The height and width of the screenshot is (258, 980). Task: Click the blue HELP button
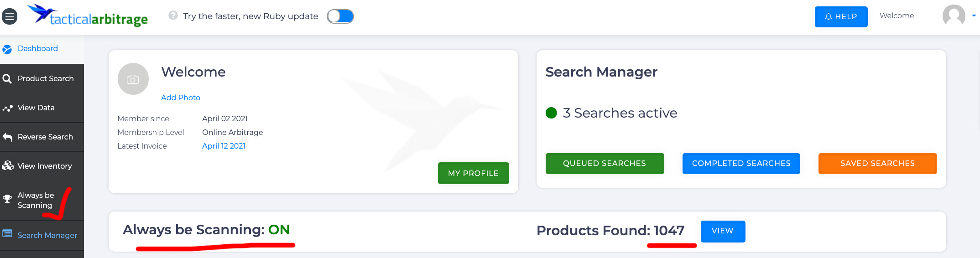point(841,17)
